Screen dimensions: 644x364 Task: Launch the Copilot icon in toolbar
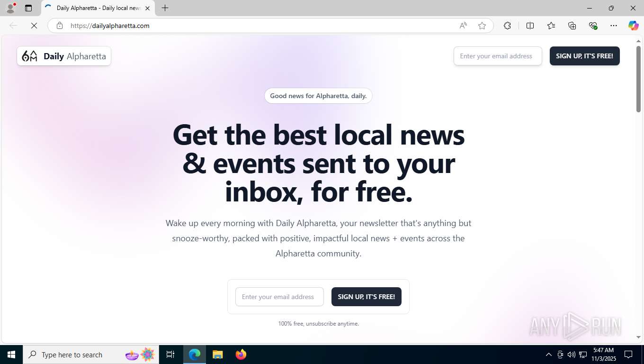(x=634, y=26)
